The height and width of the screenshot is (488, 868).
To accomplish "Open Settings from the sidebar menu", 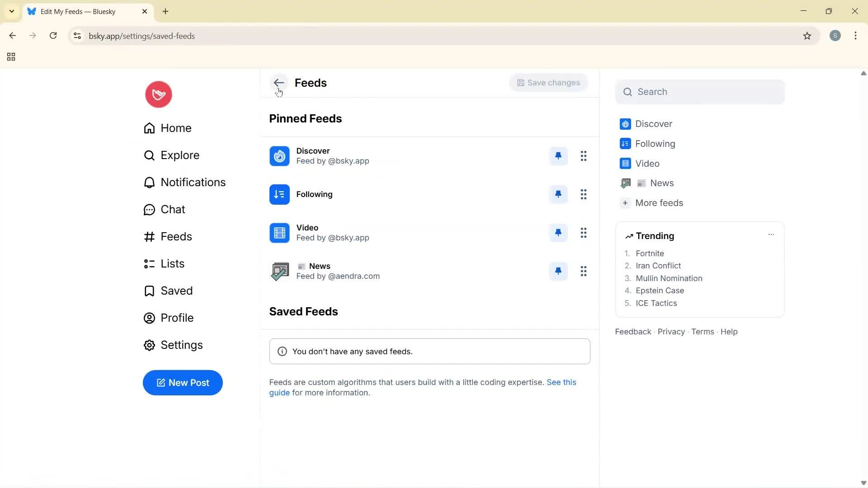I will pos(182,345).
